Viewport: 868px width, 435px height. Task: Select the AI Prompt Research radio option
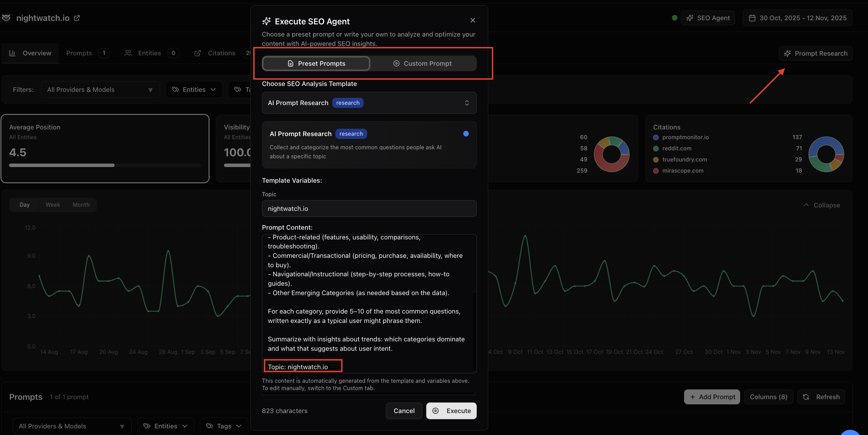[x=466, y=134]
